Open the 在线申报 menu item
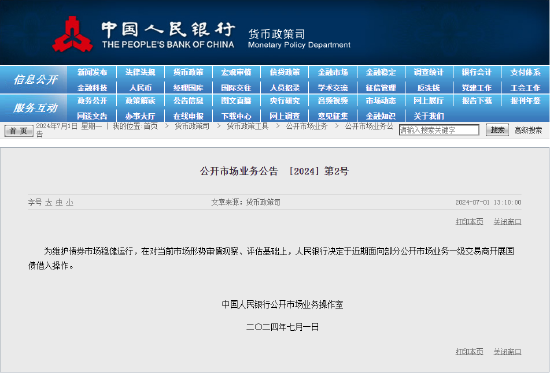This screenshot has height=373, width=550. (188, 116)
